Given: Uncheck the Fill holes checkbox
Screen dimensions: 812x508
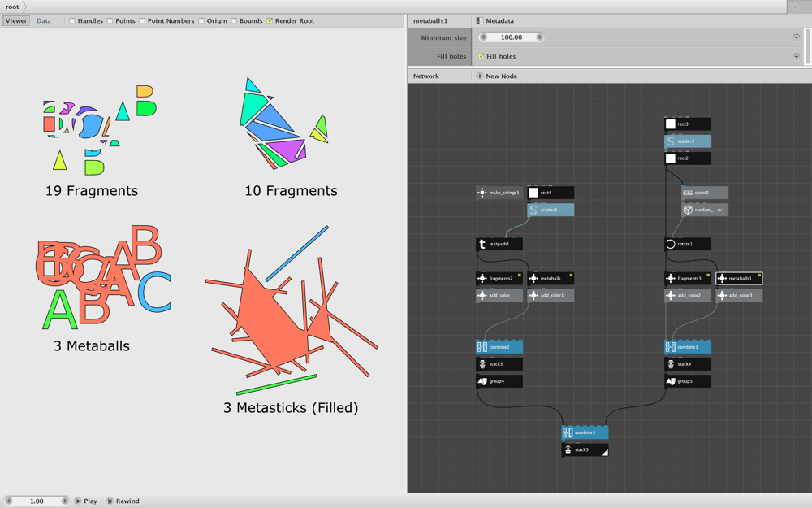Looking at the screenshot, I should pyautogui.click(x=481, y=56).
